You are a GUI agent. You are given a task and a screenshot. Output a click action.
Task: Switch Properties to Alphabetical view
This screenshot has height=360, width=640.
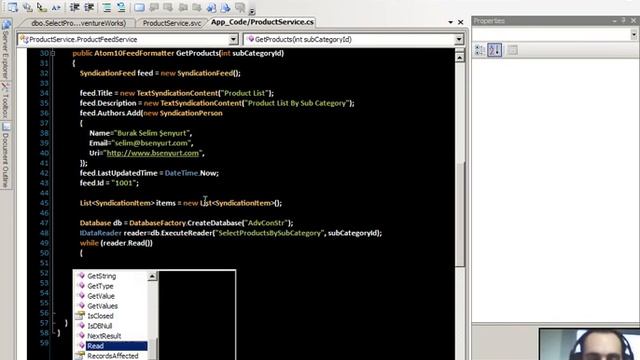click(494, 50)
